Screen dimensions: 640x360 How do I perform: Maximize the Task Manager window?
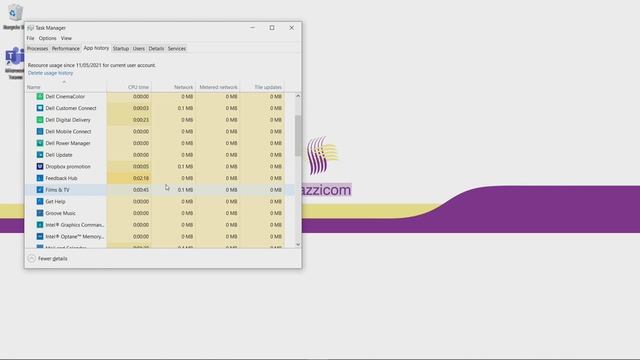pos(272,28)
